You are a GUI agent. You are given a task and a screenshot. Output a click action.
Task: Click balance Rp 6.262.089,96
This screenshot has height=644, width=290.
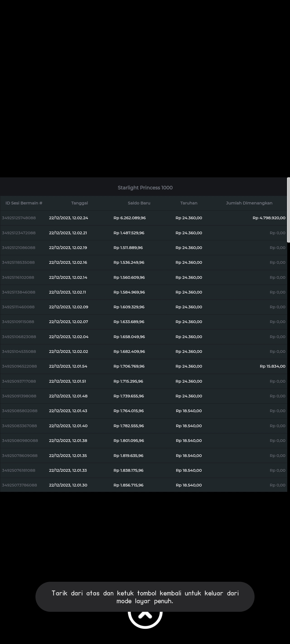(x=129, y=218)
